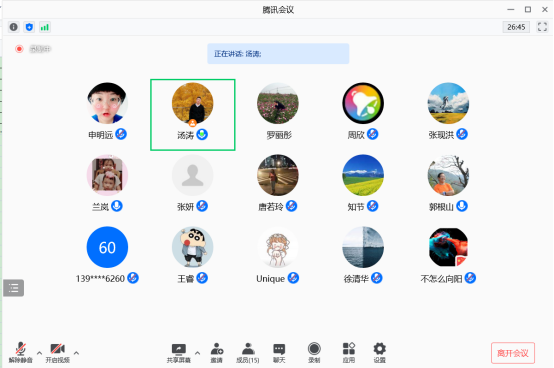554x368 pixels.
Task: Select 罗丽彤's flower field avatar
Action: 278,103
